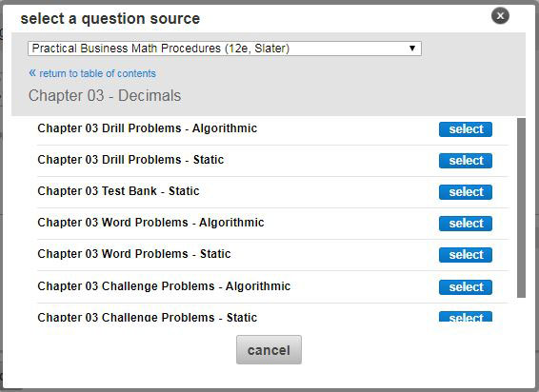Click the Chapter 03 Drill Problems - Algorithmic title
This screenshot has width=539, height=392.
147,128
